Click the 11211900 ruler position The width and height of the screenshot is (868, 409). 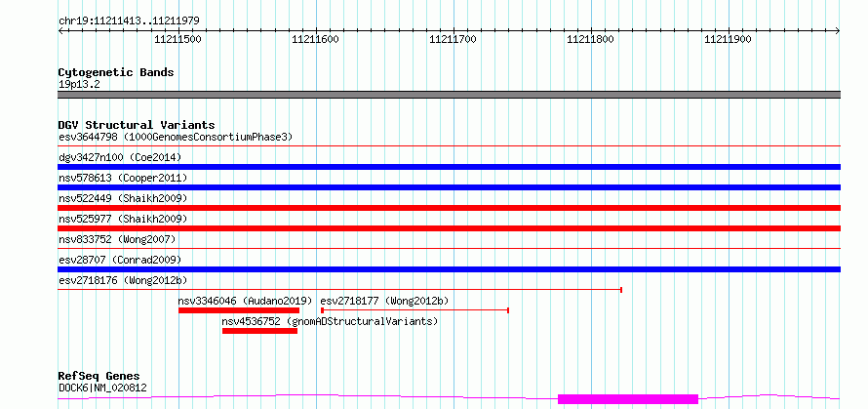[728, 39]
